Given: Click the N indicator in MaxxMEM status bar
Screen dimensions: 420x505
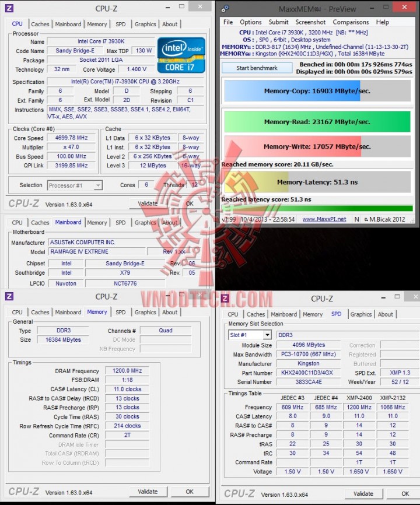Looking at the screenshot, I should click(356, 219).
